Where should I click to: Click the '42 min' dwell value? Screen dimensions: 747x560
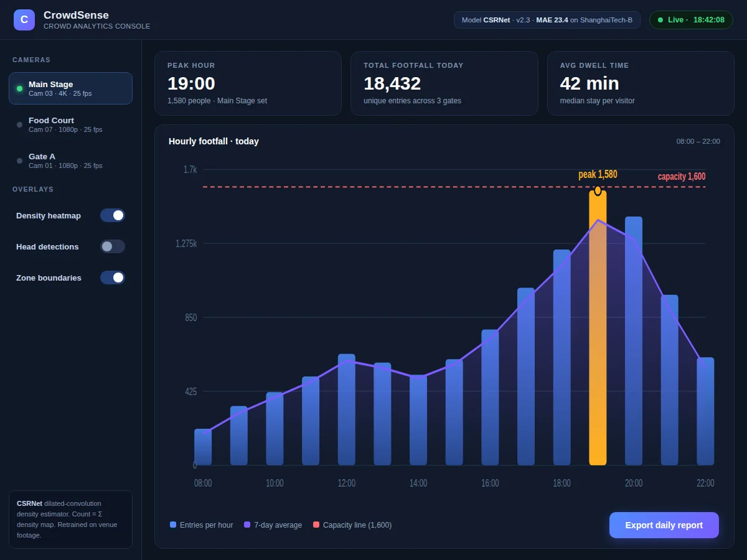click(590, 83)
